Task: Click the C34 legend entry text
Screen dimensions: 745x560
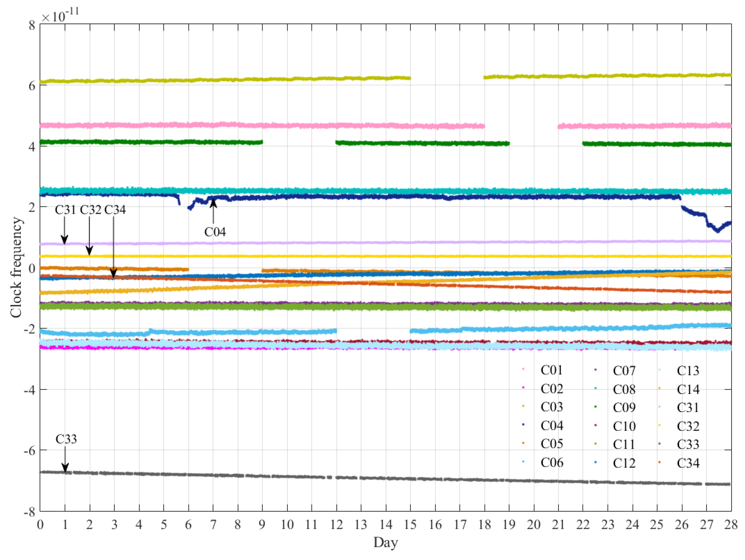Action: [688, 463]
